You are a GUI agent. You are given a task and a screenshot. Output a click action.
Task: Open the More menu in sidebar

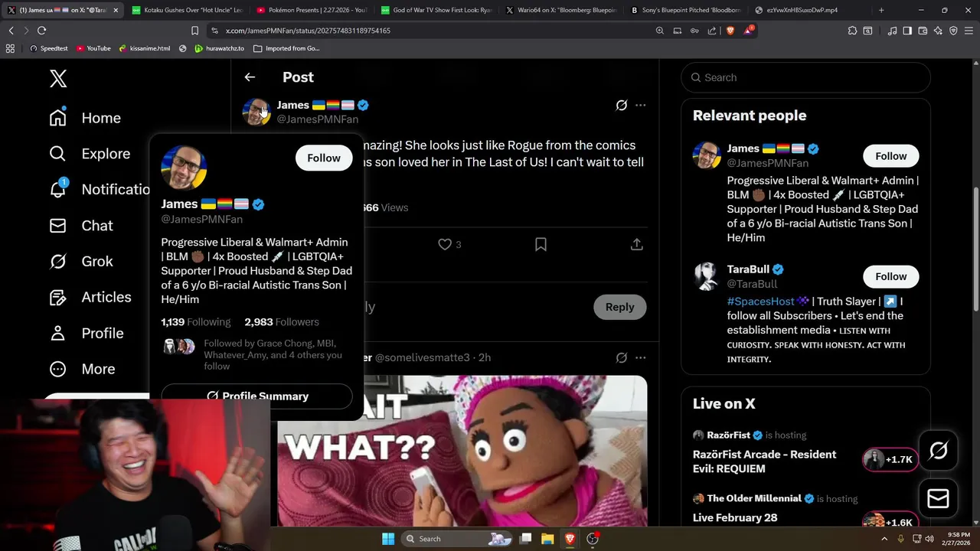point(82,369)
